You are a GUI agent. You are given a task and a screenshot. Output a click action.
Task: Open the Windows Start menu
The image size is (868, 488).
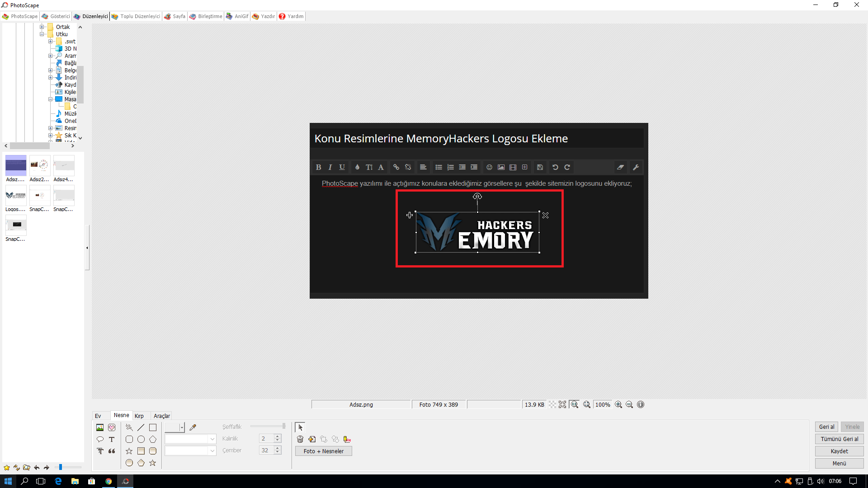click(8, 481)
